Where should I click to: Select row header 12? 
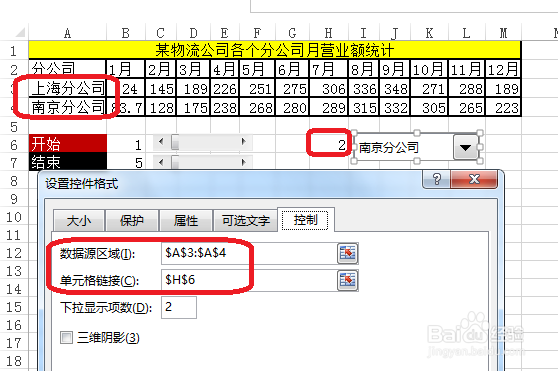pyautogui.click(x=14, y=253)
